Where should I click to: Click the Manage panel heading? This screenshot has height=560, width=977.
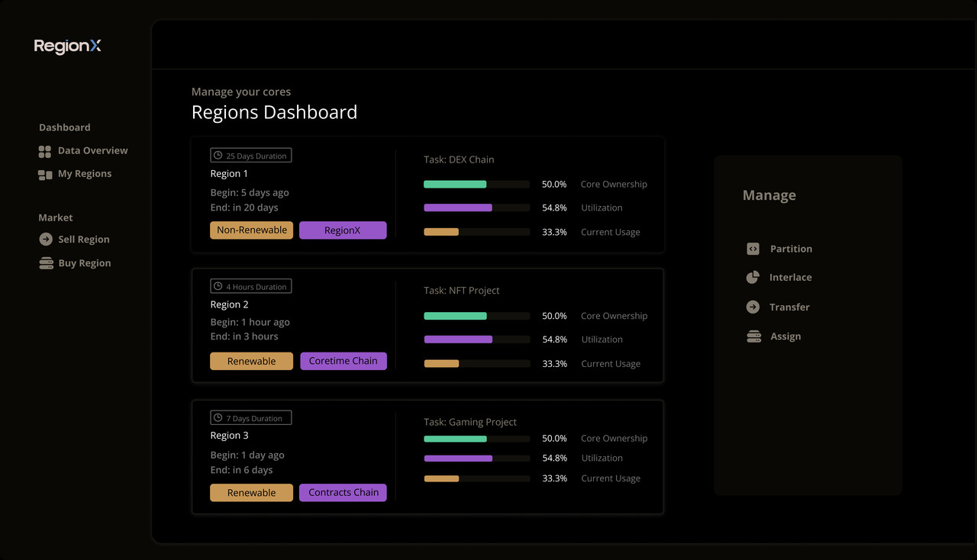(769, 195)
